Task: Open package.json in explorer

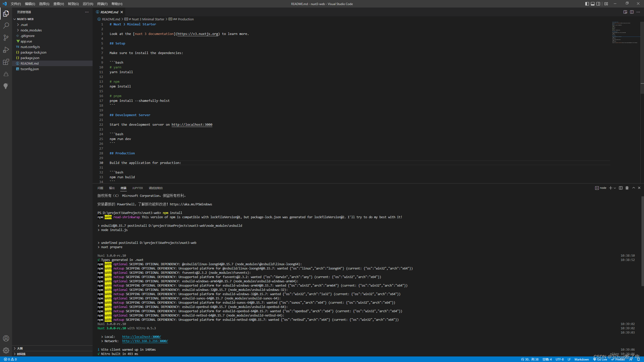Action: pyautogui.click(x=52, y=58)
